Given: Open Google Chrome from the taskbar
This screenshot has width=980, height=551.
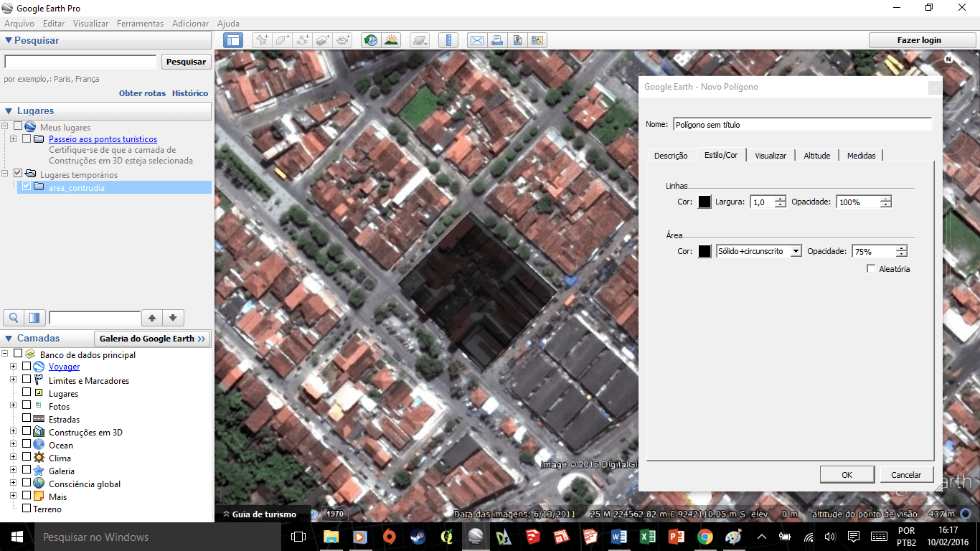Looking at the screenshot, I should [705, 537].
